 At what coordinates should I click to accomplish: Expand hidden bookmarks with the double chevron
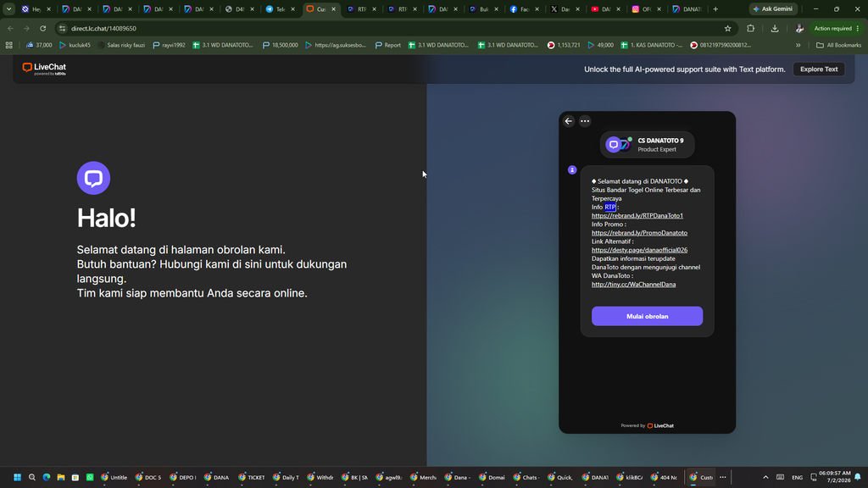point(798,45)
